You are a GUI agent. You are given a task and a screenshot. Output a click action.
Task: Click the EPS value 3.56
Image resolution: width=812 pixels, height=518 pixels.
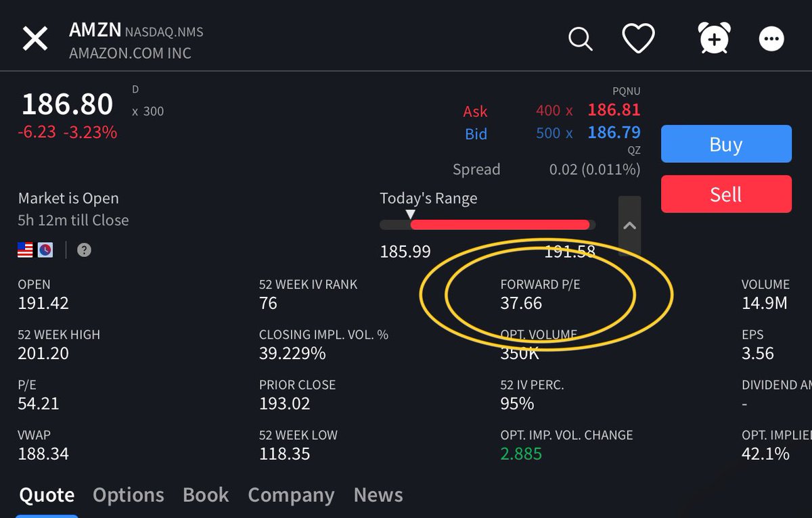coord(758,353)
